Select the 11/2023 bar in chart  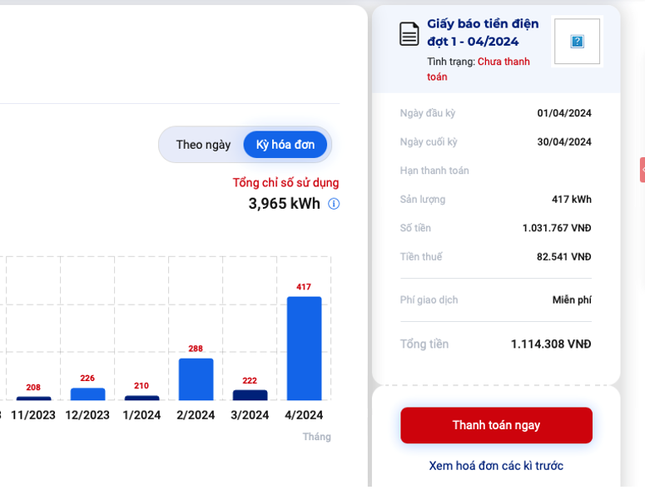(34, 398)
